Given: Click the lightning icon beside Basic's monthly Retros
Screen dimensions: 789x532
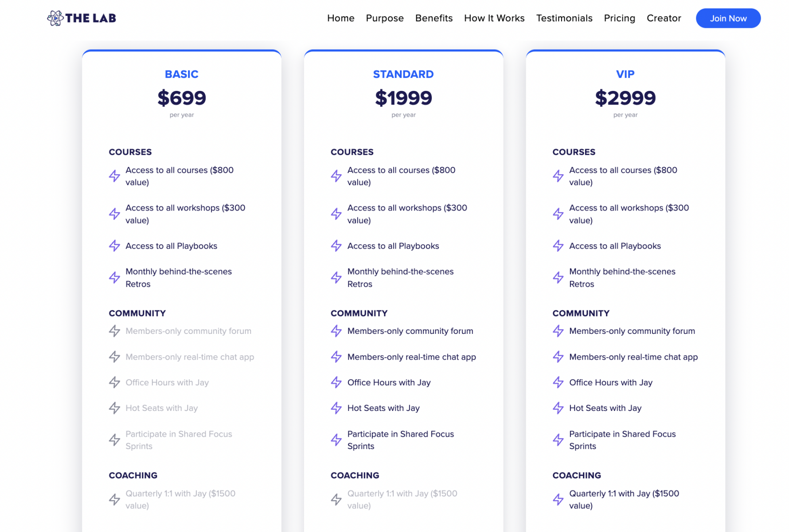Looking at the screenshot, I should coord(114,277).
